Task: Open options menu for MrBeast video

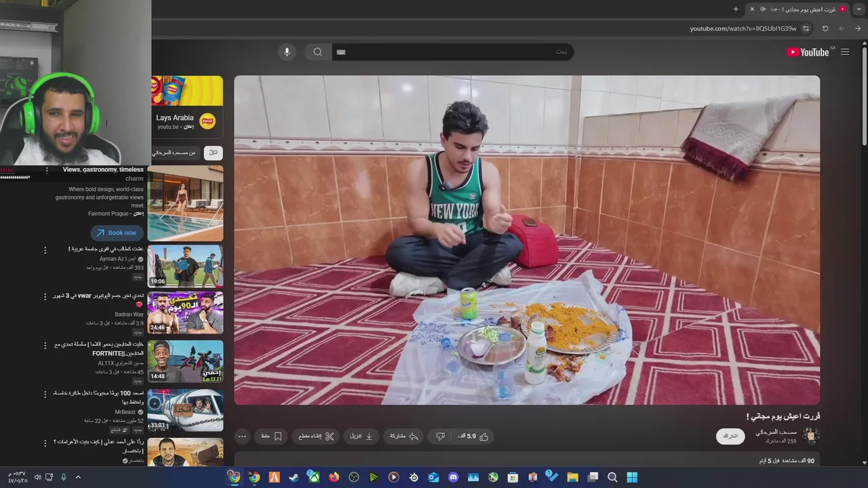Action: pos(45,394)
